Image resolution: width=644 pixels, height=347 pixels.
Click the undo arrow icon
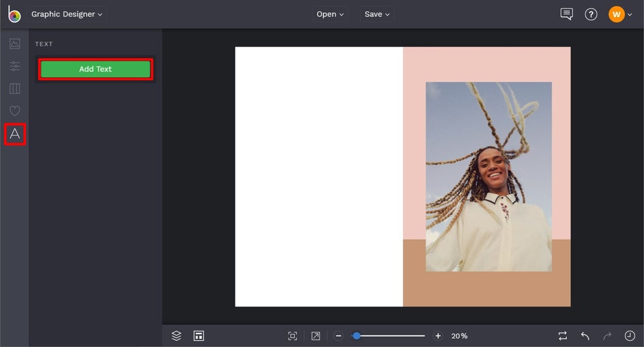point(585,336)
